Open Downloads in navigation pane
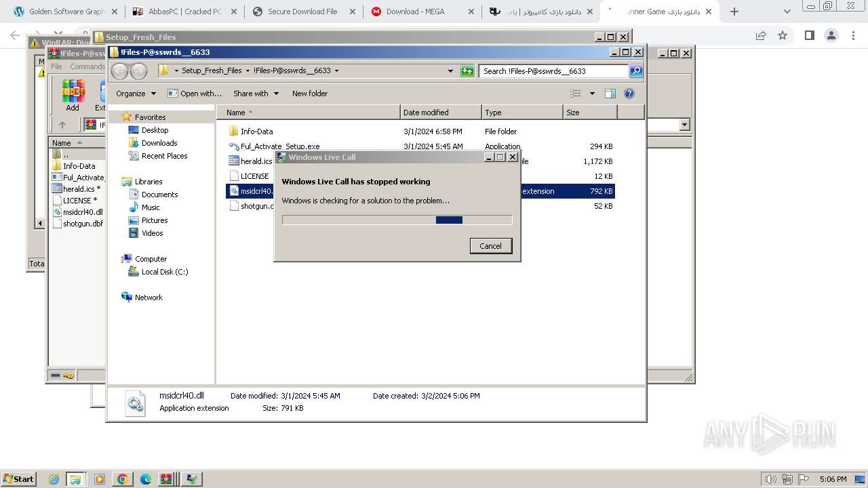Viewport: 868px width, 488px height. (159, 143)
